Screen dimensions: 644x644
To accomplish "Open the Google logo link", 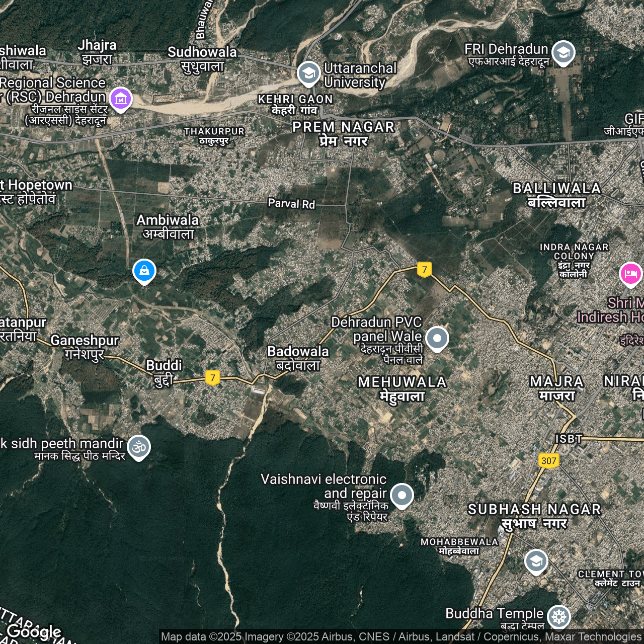I will (x=34, y=631).
